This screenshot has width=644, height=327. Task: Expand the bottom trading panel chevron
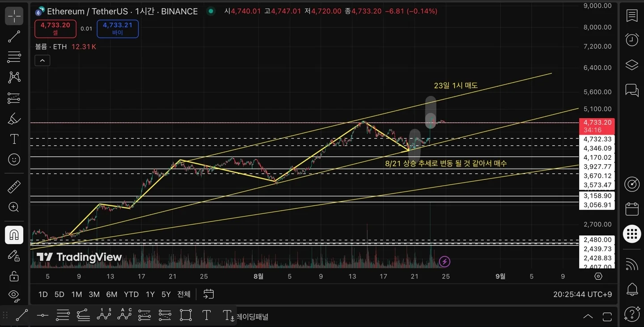coord(588,317)
